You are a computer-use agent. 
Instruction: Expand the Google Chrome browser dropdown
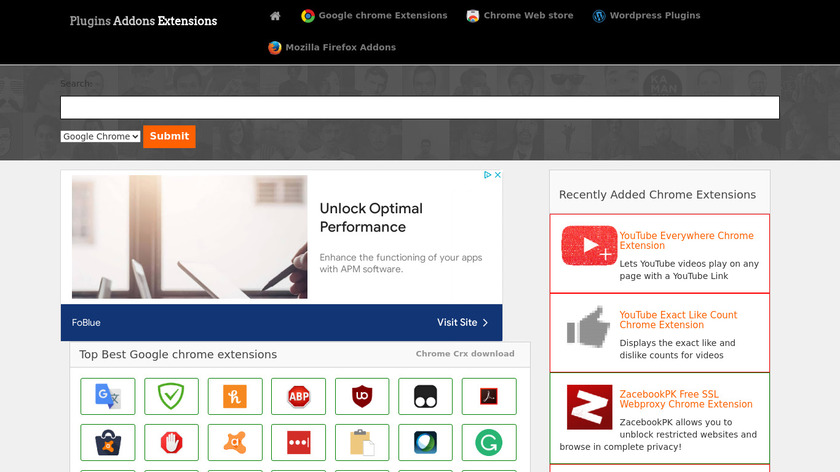pyautogui.click(x=100, y=136)
